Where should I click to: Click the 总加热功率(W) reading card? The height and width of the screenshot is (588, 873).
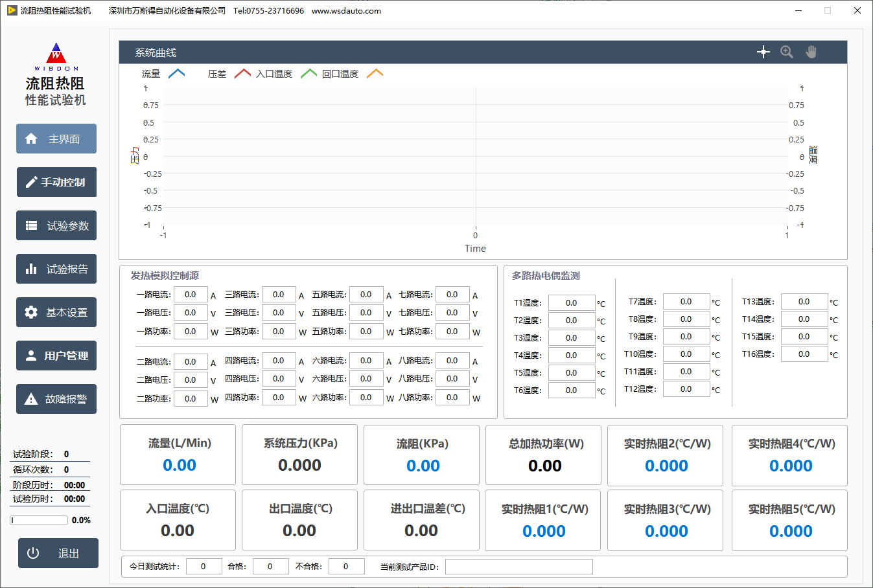[543, 455]
